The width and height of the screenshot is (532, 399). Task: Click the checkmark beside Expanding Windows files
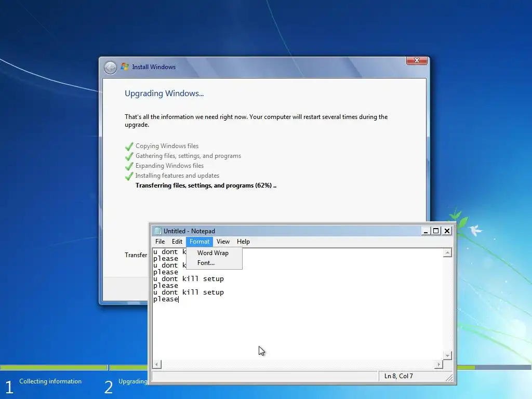click(129, 166)
